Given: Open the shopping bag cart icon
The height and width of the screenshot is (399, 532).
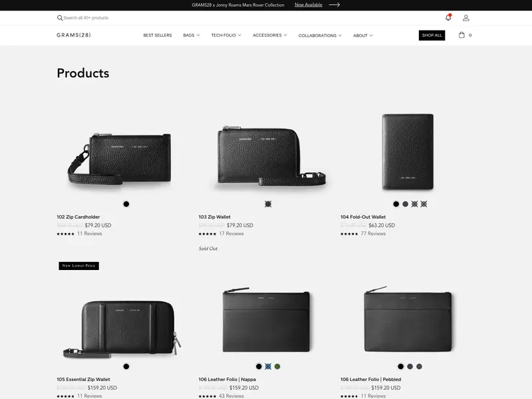Looking at the screenshot, I should coord(462,35).
